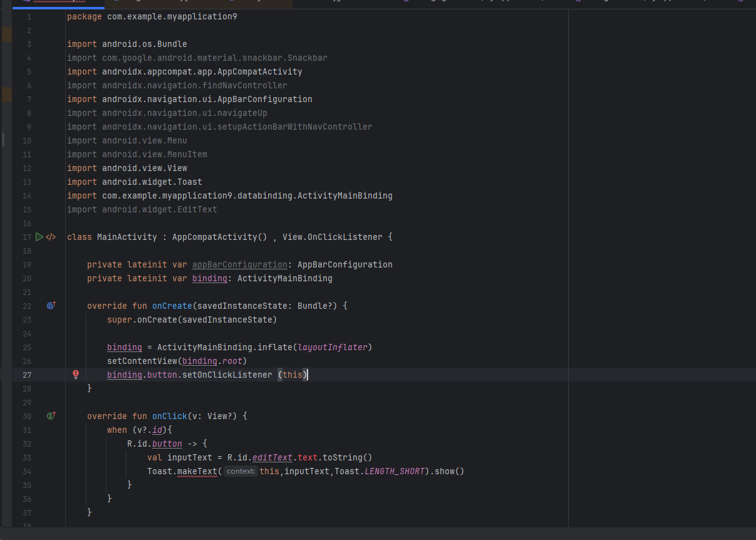Click 'setupActionBarWithNavController' import text

(x=295, y=127)
